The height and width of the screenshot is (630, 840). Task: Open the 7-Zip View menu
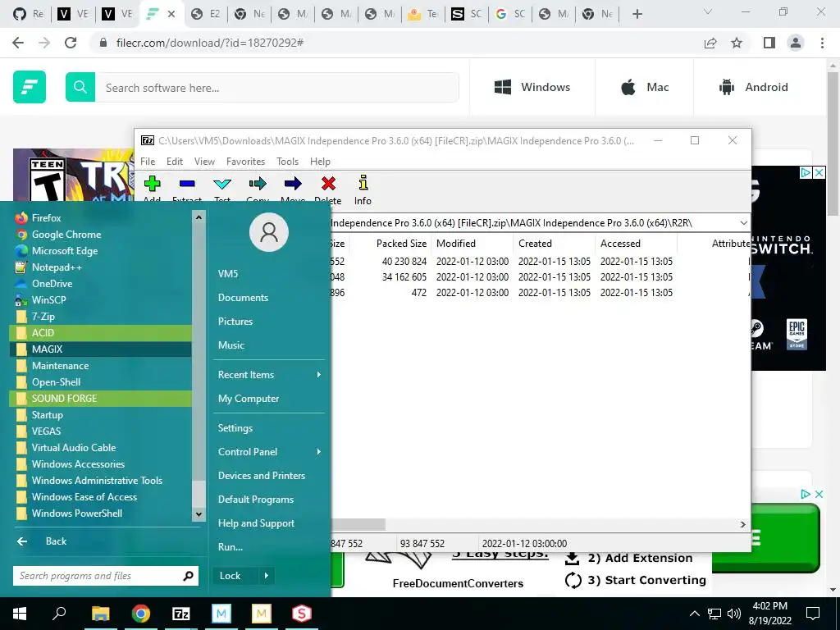click(x=204, y=162)
